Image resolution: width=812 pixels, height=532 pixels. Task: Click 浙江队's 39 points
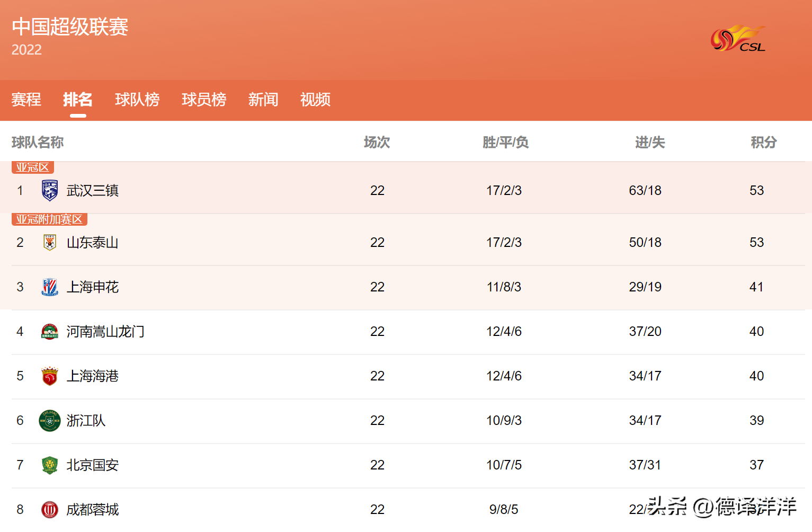click(x=756, y=420)
